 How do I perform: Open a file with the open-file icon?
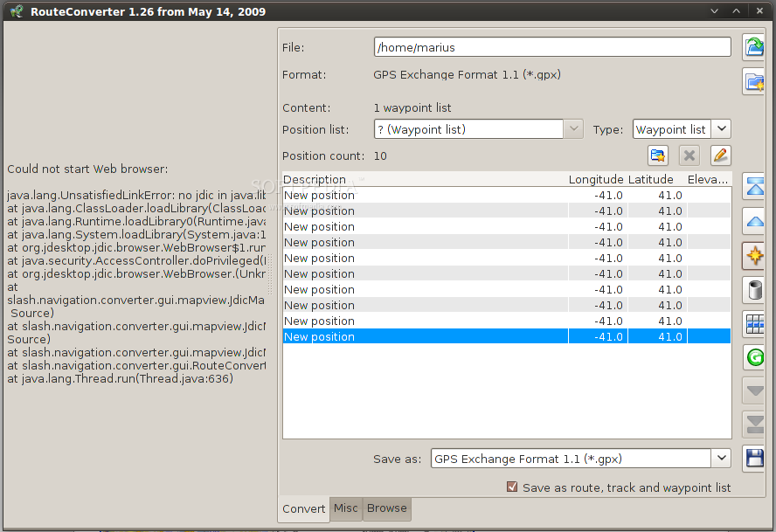click(754, 47)
